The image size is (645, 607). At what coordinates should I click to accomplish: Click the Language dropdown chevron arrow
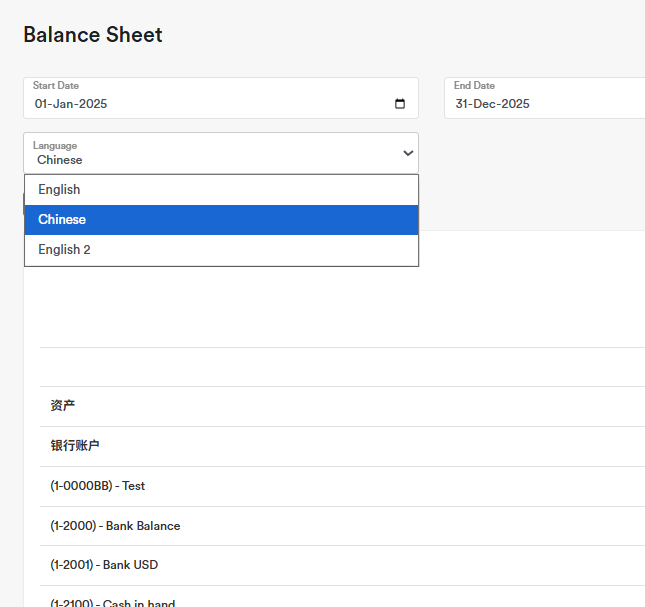(408, 153)
